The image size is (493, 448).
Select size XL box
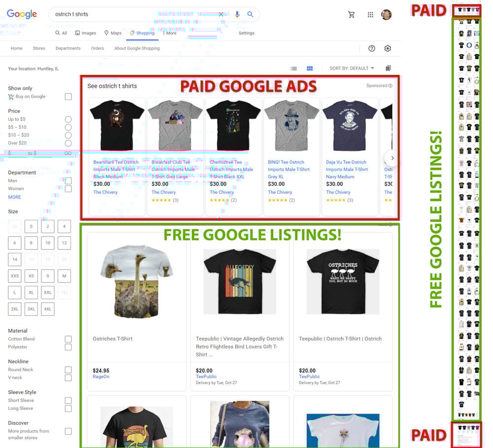[31, 292]
